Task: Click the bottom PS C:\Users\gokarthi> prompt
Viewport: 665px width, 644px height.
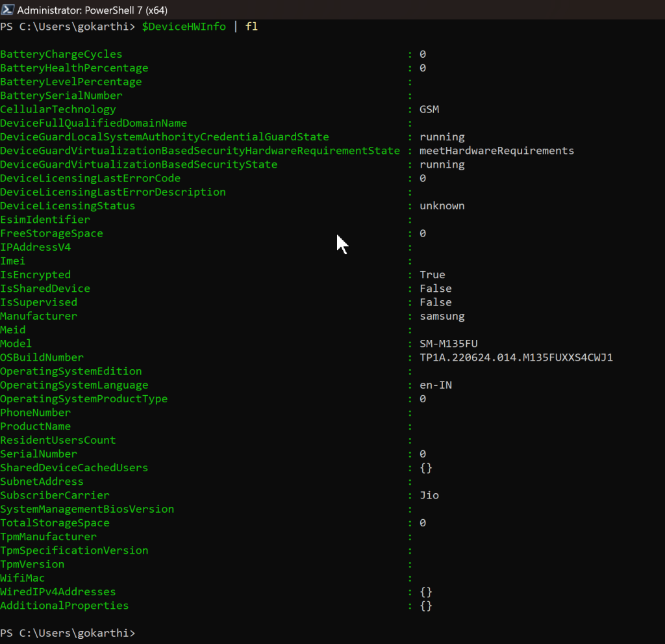Action: (68, 633)
